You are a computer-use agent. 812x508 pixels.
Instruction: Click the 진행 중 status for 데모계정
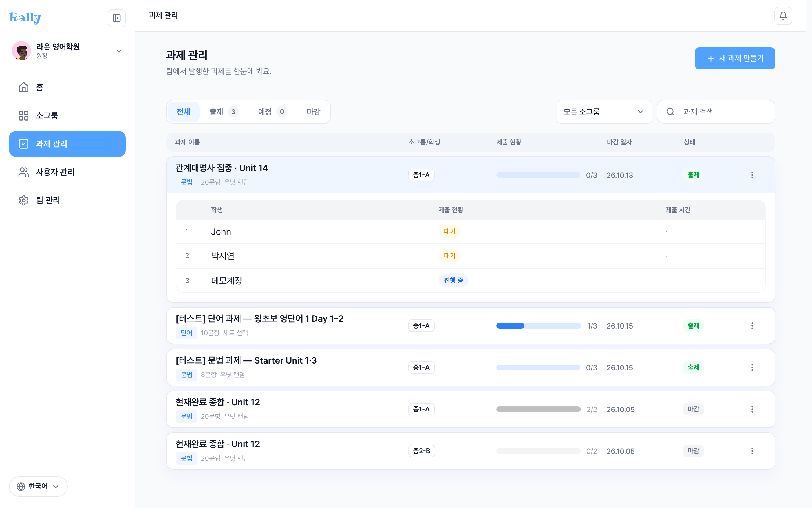click(453, 280)
